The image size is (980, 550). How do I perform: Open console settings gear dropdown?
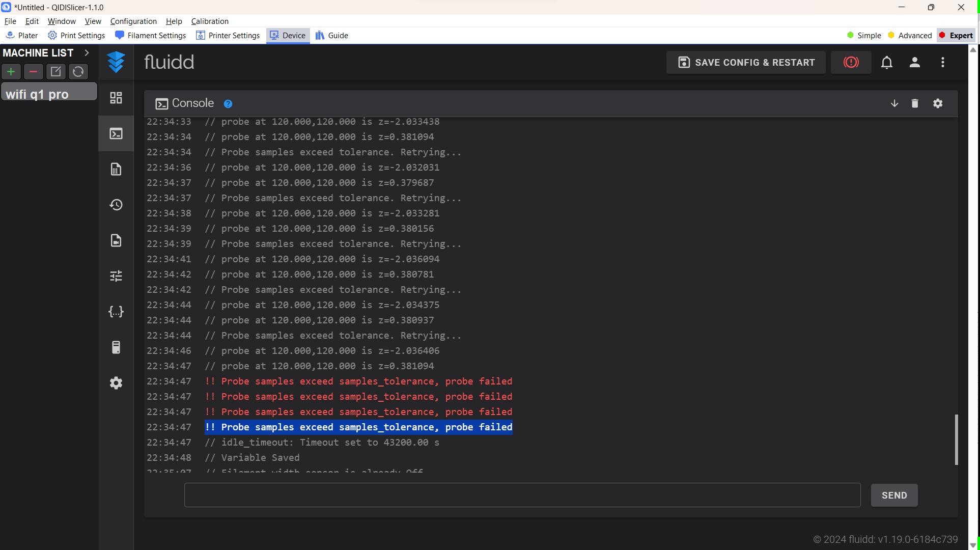tap(938, 103)
